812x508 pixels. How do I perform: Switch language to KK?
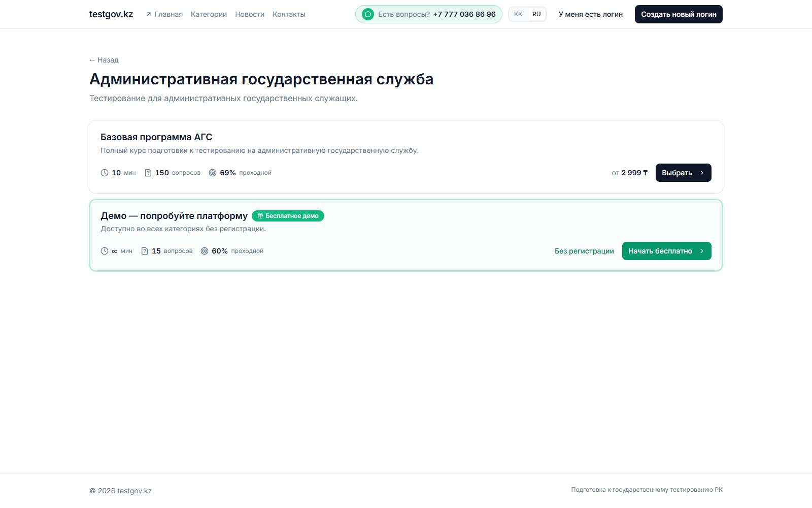pyautogui.click(x=518, y=14)
